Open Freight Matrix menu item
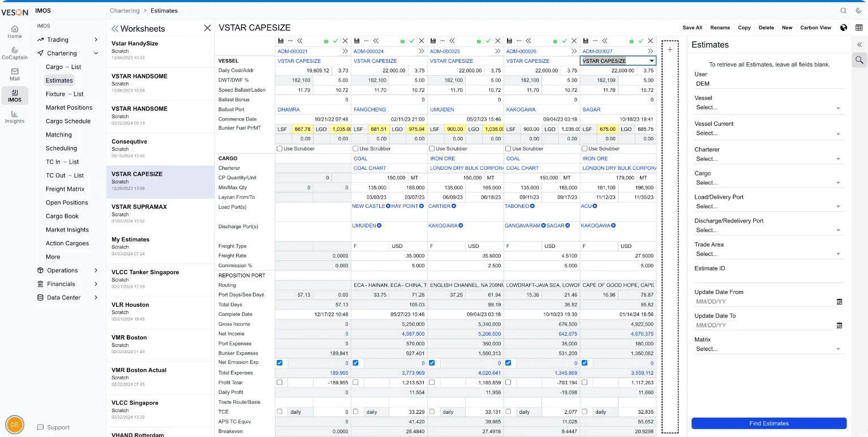 point(65,189)
